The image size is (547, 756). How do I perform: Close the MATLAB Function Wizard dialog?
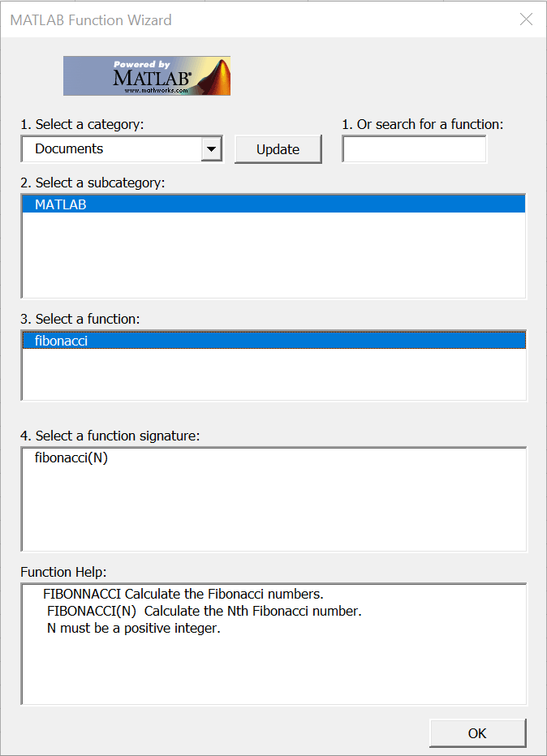[526, 19]
